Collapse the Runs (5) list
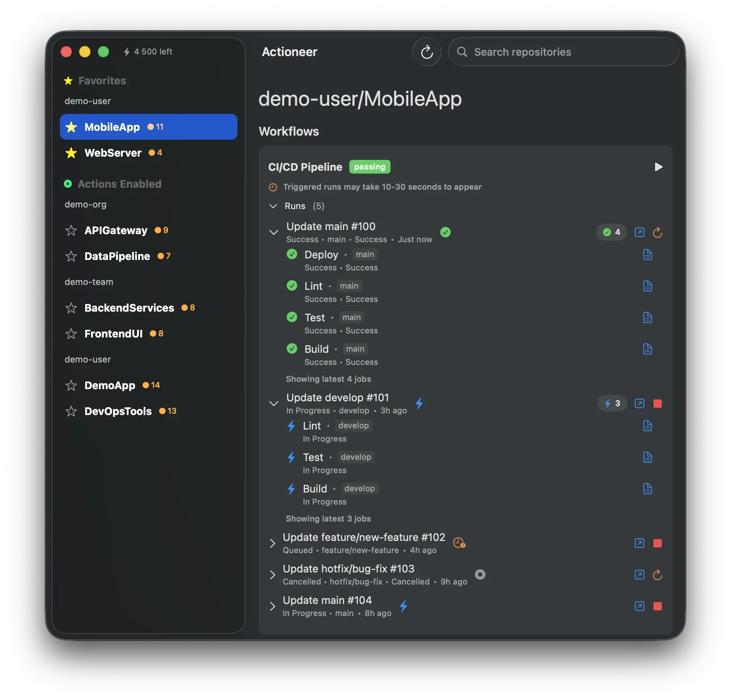 (273, 206)
